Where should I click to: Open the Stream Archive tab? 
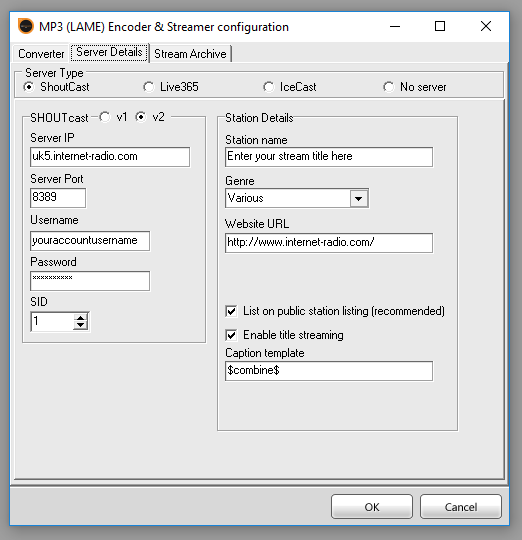(190, 54)
